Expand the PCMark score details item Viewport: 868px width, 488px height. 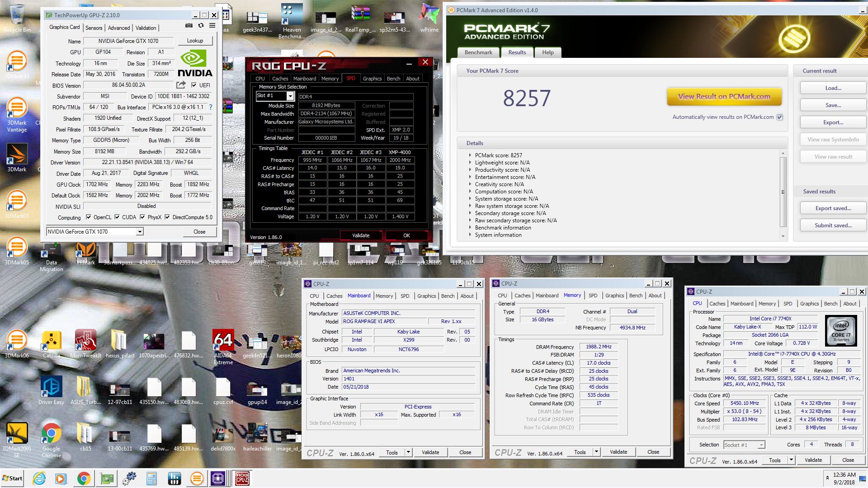point(470,155)
